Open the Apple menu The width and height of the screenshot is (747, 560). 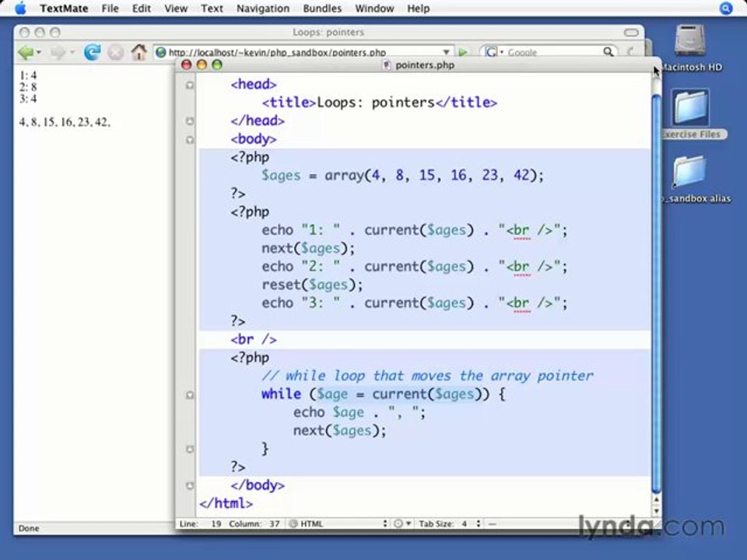coord(20,8)
